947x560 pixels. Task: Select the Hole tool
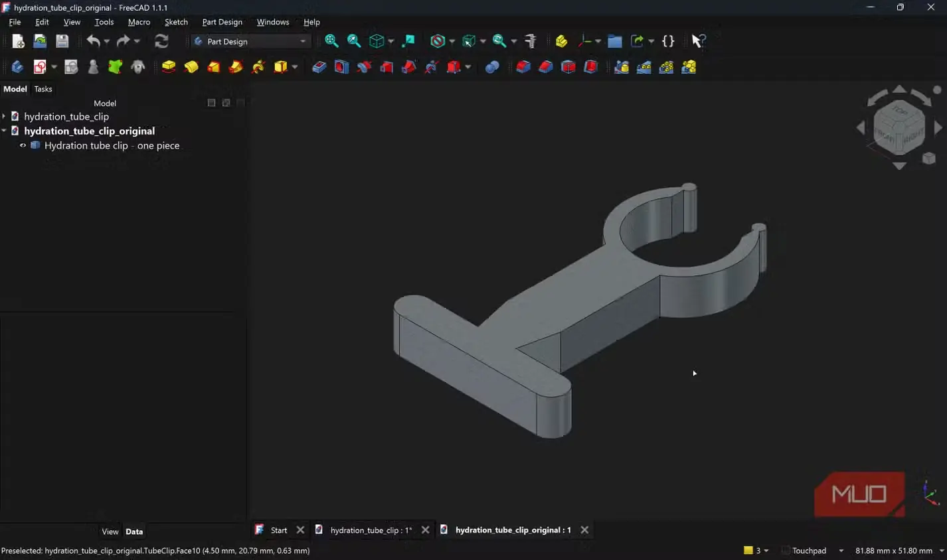(342, 67)
